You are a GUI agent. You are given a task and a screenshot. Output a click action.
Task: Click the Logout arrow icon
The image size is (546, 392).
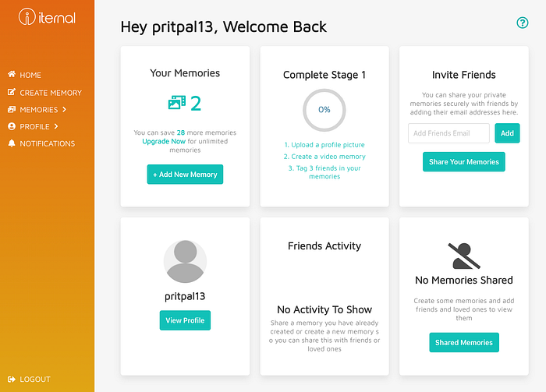pyautogui.click(x=12, y=379)
